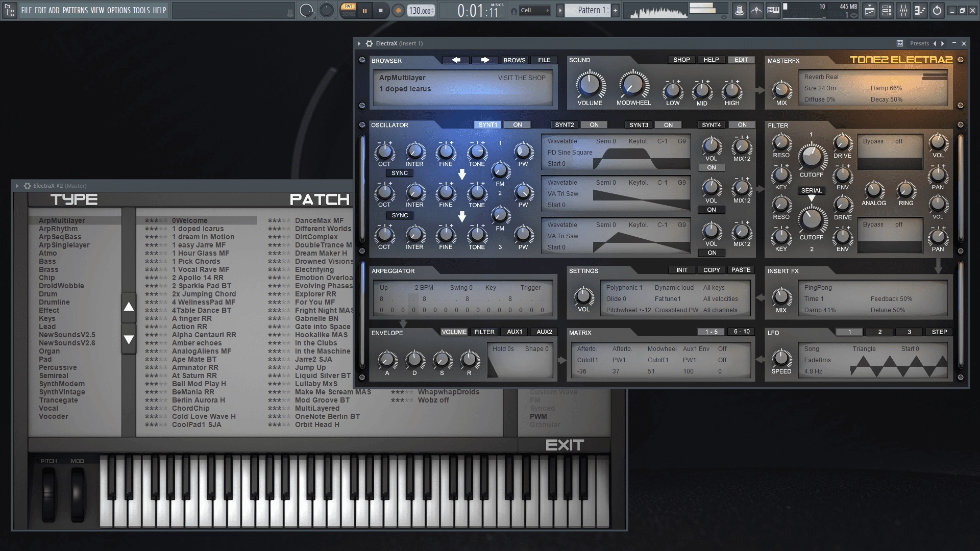Click the VISIT THE SHOP link

tap(522, 78)
